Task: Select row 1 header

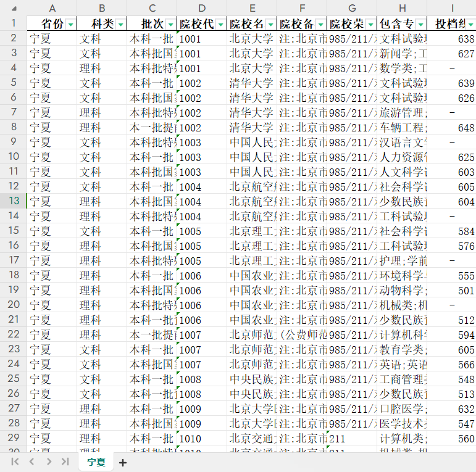Action: point(14,23)
